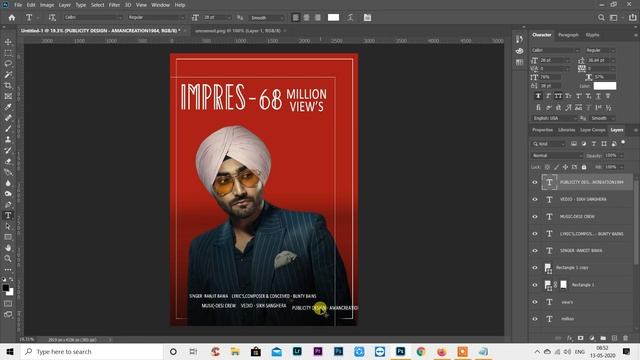
Task: Open Character and Paragraph panels button
Action: 367,18
